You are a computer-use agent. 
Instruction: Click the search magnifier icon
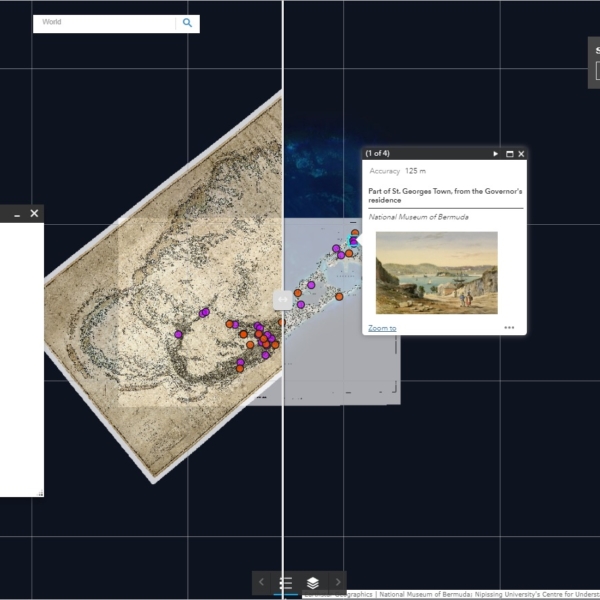coord(187,23)
